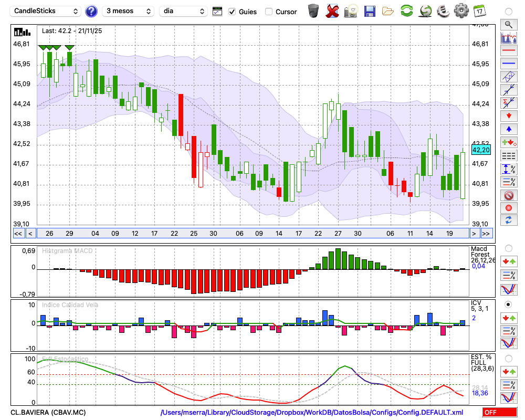
Task: Enable the Cursor checkbox
Action: 269,12
